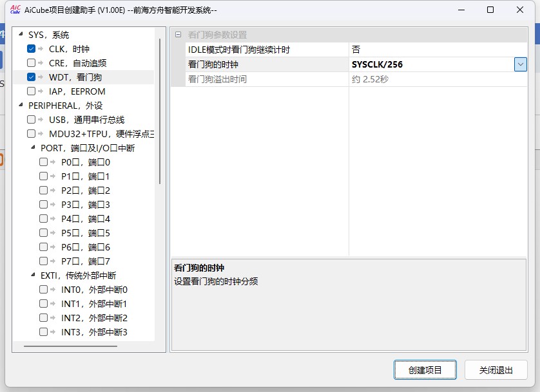
Task: Click the 创建项目 button
Action: (425, 370)
